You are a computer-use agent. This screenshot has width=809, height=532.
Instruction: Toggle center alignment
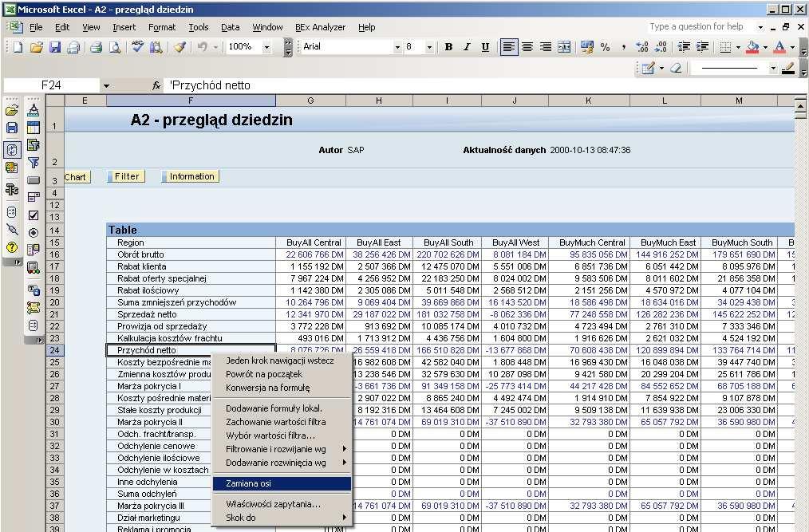pos(527,47)
